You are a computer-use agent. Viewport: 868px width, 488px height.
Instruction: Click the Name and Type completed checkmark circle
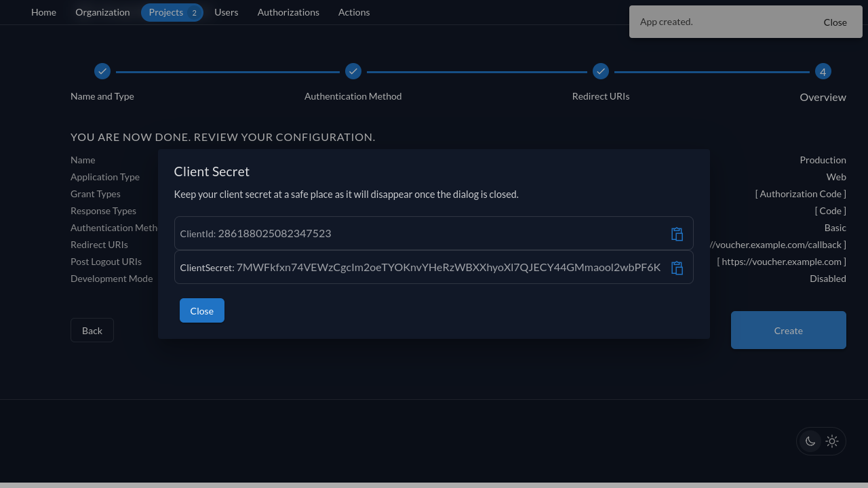[x=102, y=71]
